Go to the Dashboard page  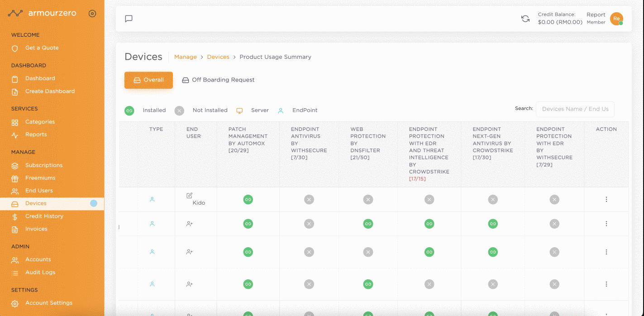click(40, 78)
